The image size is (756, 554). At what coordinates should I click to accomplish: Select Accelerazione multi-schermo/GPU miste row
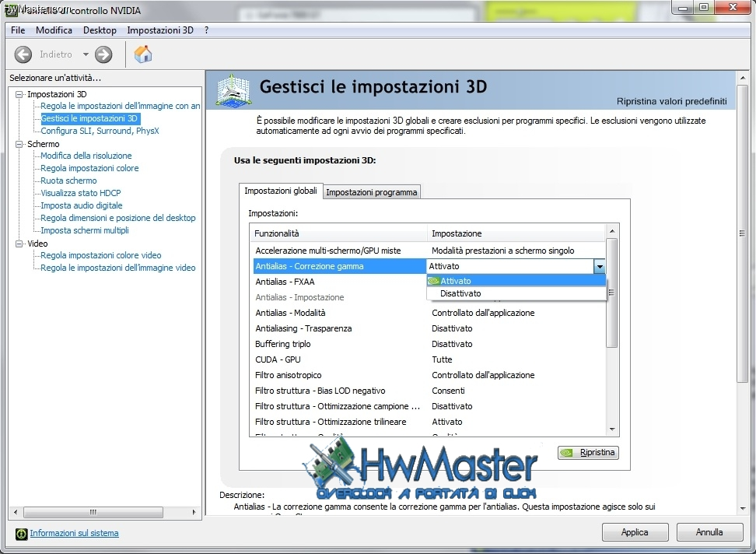pyautogui.click(x=429, y=251)
